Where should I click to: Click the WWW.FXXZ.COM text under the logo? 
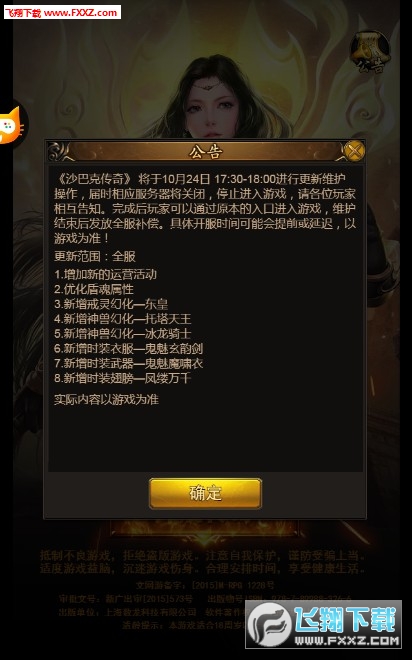tap(347, 641)
